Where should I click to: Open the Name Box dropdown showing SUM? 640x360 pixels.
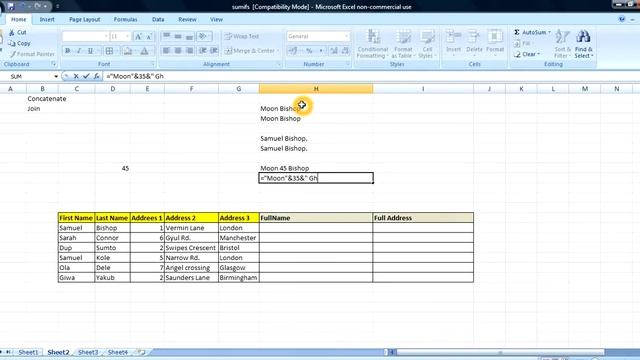pyautogui.click(x=56, y=76)
